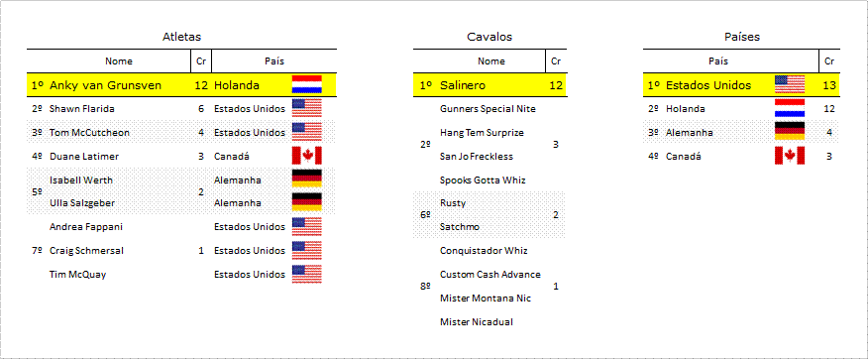Click the USA flag in Tim McQuay's row
Screen dimensions: 868x360
(307, 274)
